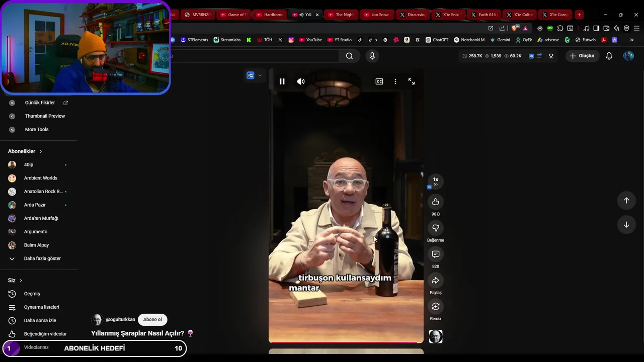Open Günlük Fikirler in the sidebar
The image size is (644, 362).
(39, 103)
